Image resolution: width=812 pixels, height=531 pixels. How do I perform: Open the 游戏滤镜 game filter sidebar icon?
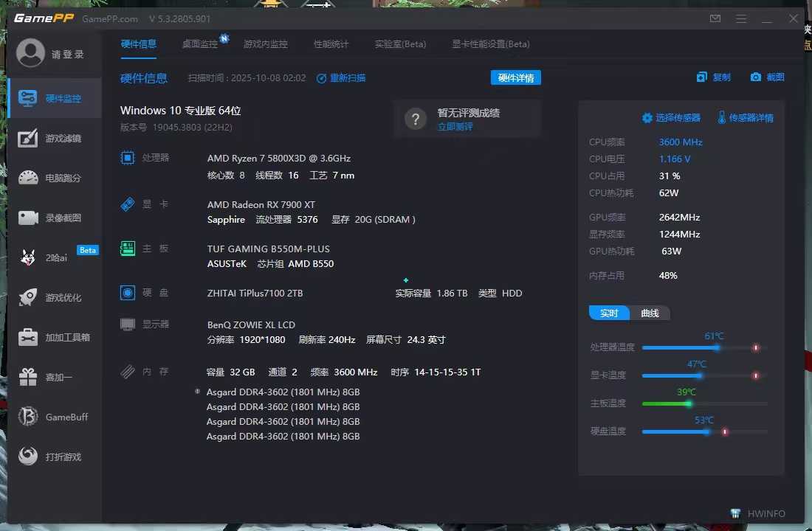[28, 139]
